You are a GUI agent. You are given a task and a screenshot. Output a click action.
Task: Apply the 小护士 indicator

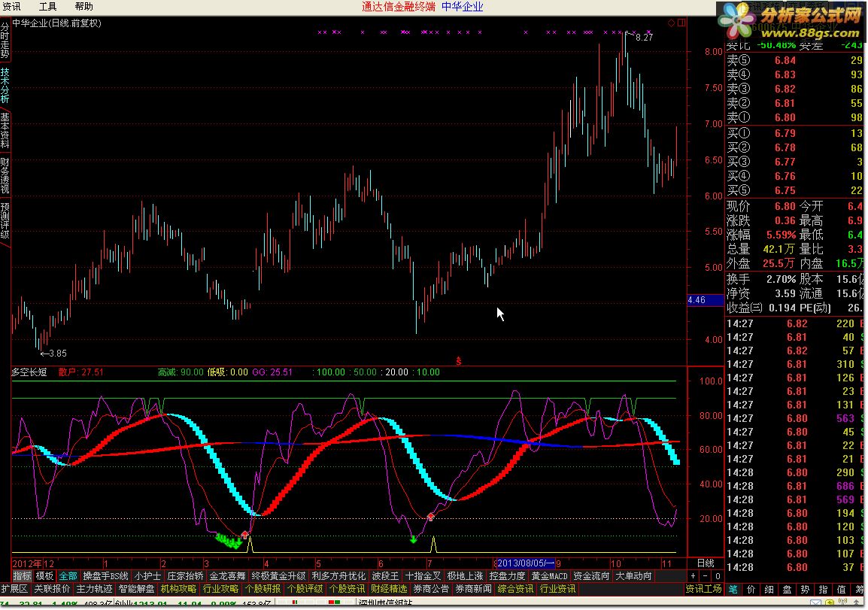147,576
